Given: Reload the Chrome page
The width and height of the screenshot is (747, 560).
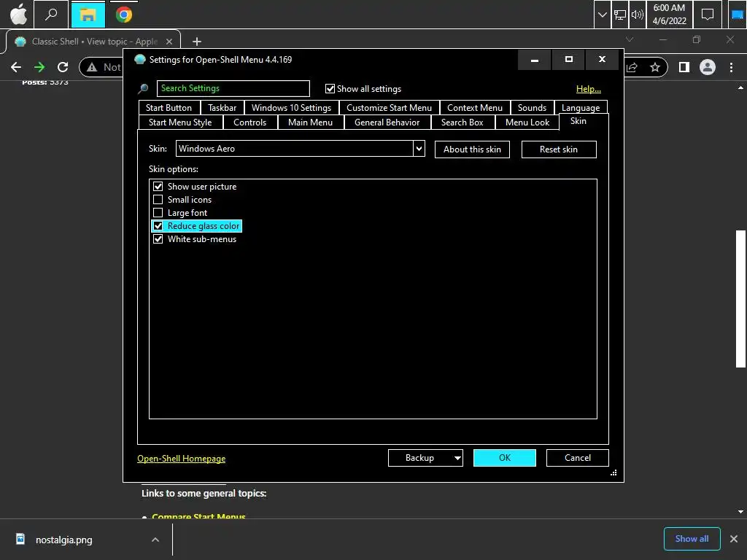Looking at the screenshot, I should click(63, 67).
